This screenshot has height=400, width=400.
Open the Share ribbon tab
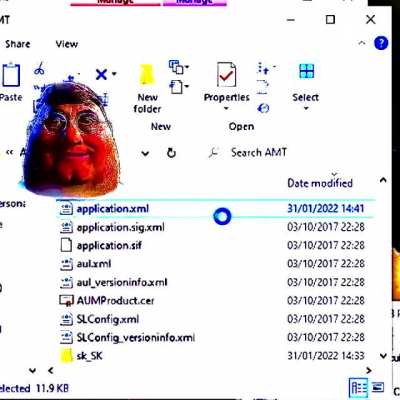(18, 44)
